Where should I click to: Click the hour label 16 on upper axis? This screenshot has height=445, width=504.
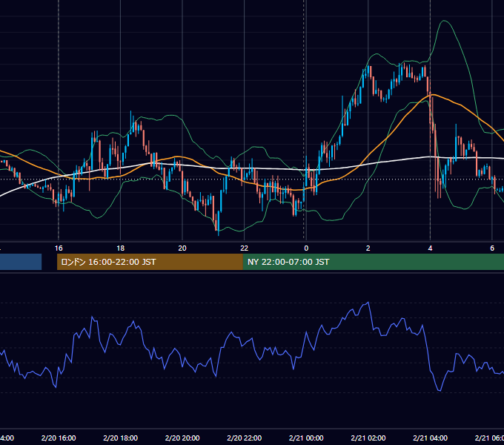tap(59, 248)
